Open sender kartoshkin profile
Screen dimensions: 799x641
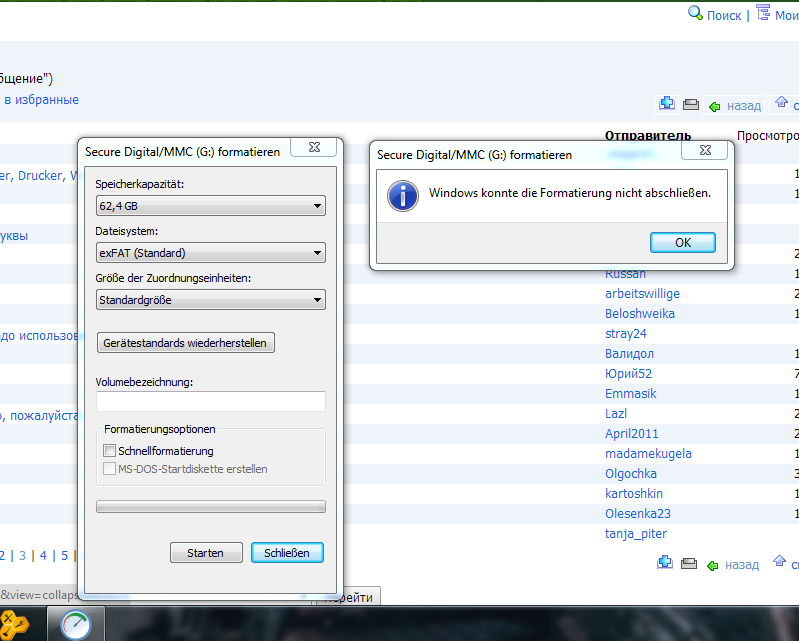click(633, 494)
